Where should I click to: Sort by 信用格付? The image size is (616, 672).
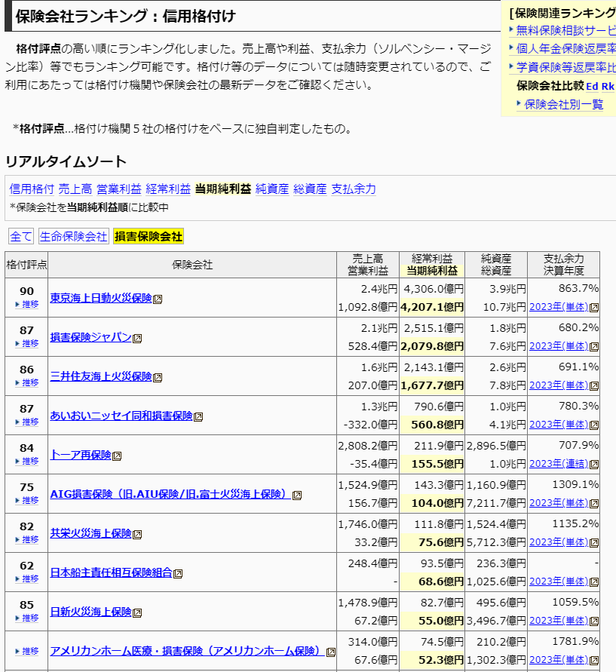32,189
